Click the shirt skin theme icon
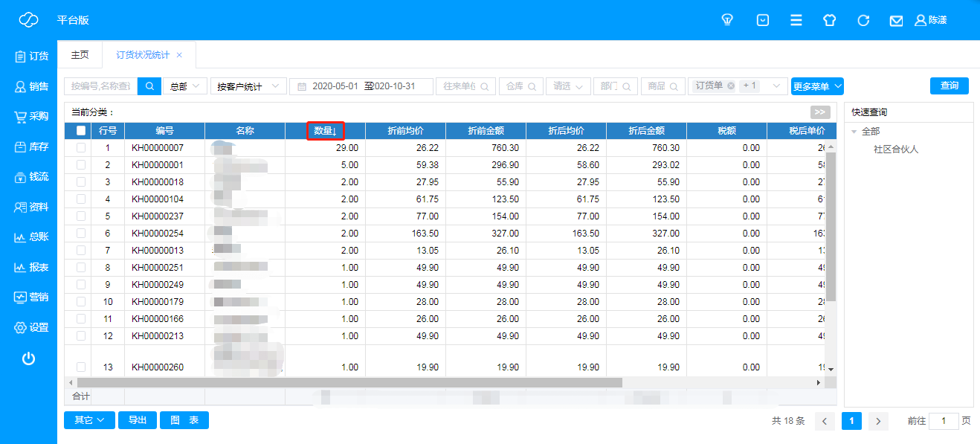Viewport: 980px width, 444px height. (x=830, y=20)
